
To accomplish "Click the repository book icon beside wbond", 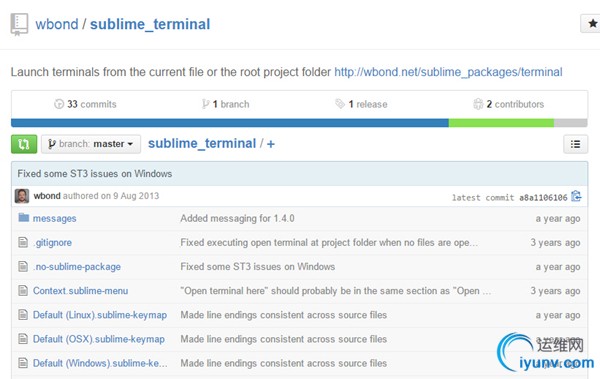I will tap(19, 25).
